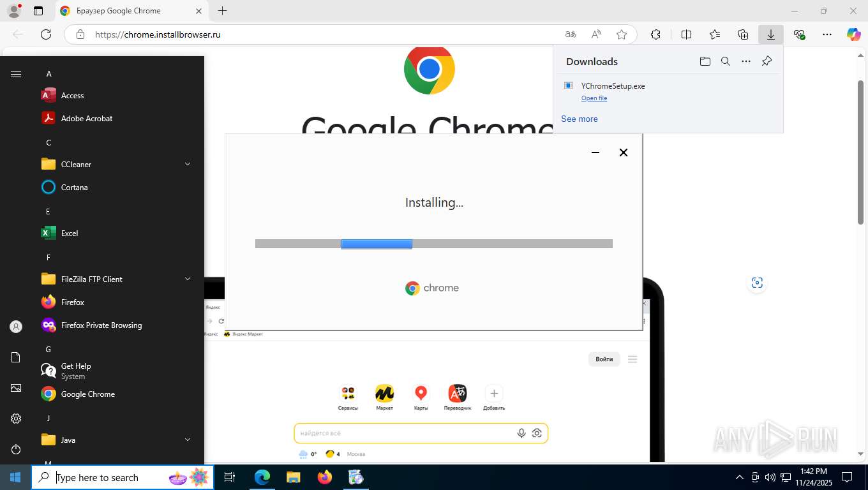Open Documents from the Start sidebar
Viewport: 868px width, 490px height.
pyautogui.click(x=16, y=357)
